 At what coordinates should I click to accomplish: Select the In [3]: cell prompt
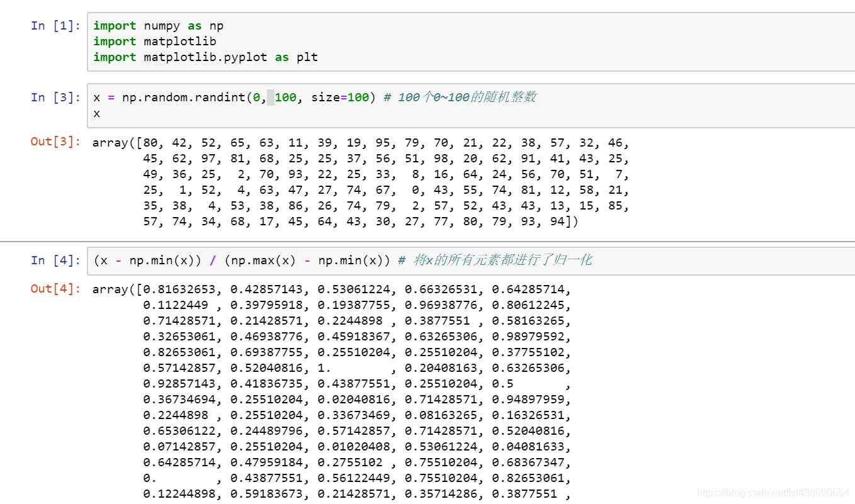click(56, 97)
